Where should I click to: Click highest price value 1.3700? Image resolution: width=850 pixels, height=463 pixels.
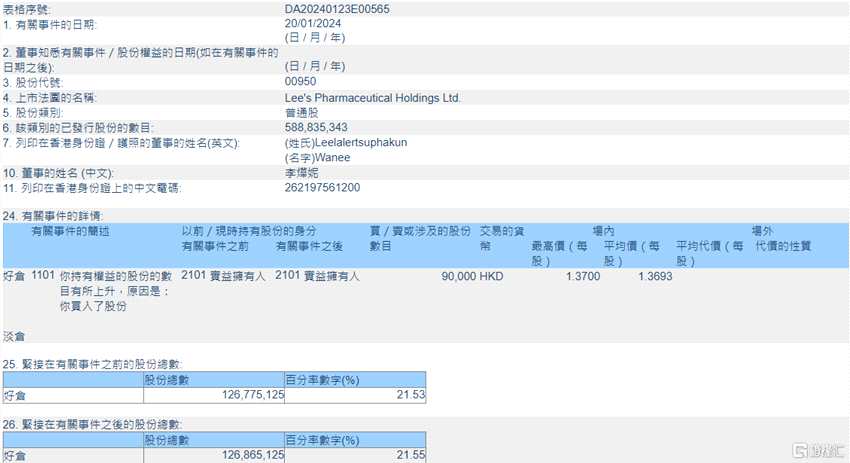(583, 276)
